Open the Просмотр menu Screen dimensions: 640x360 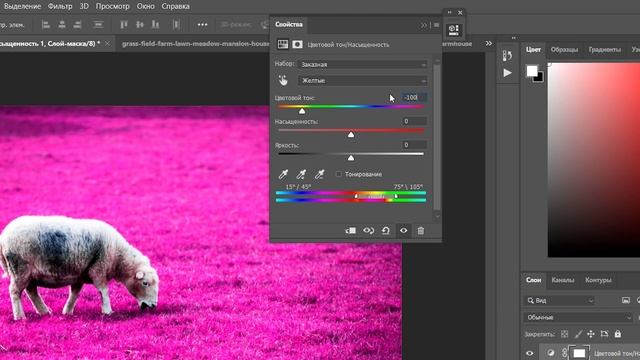click(x=113, y=6)
